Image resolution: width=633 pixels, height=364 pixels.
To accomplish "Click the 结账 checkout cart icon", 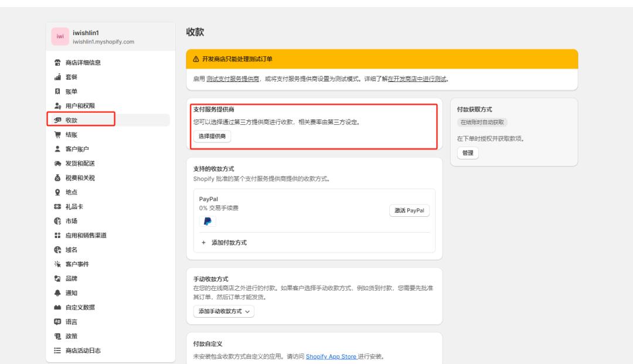I will coord(57,135).
